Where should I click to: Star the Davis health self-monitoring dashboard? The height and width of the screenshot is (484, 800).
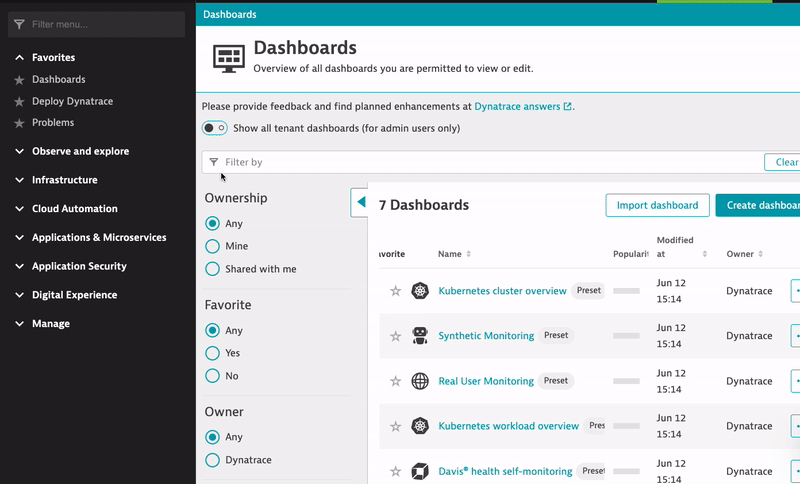(x=395, y=471)
